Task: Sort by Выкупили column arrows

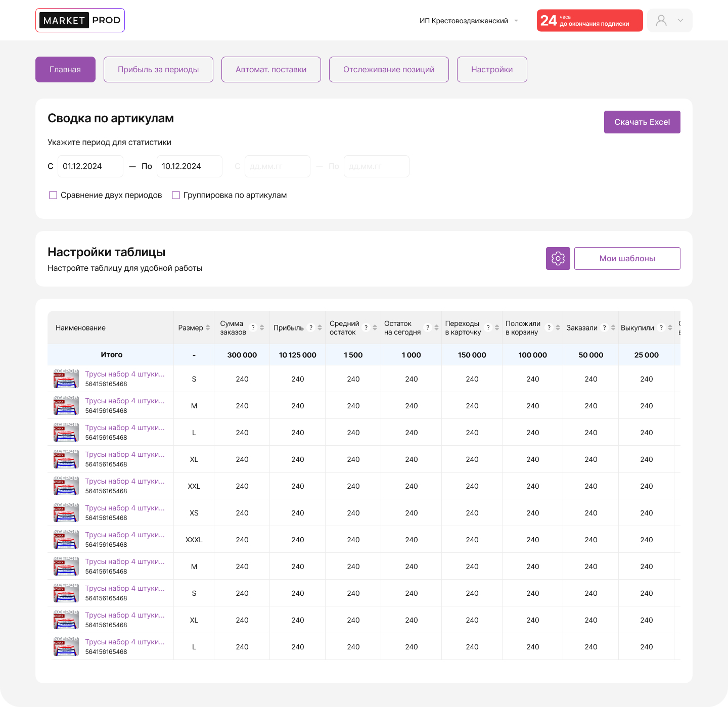Action: coord(670,327)
